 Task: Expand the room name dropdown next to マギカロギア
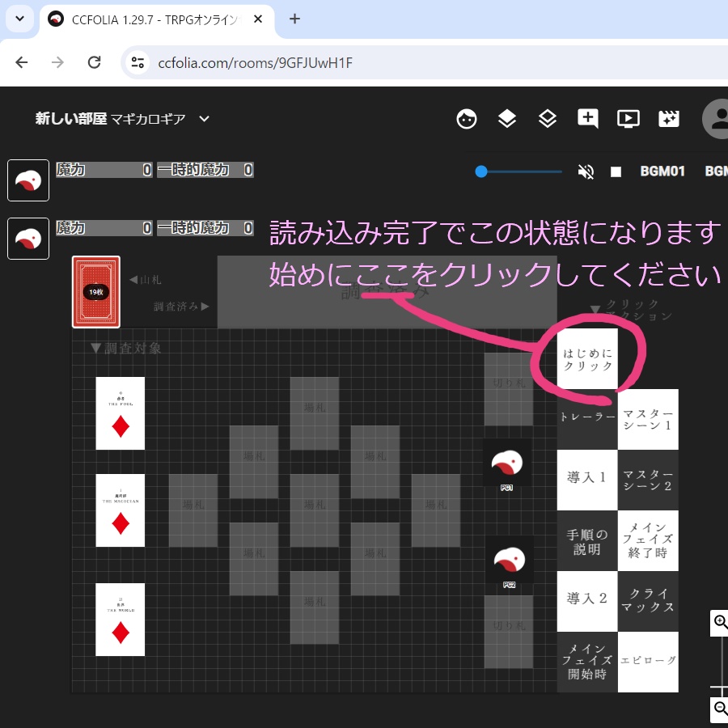(x=204, y=118)
